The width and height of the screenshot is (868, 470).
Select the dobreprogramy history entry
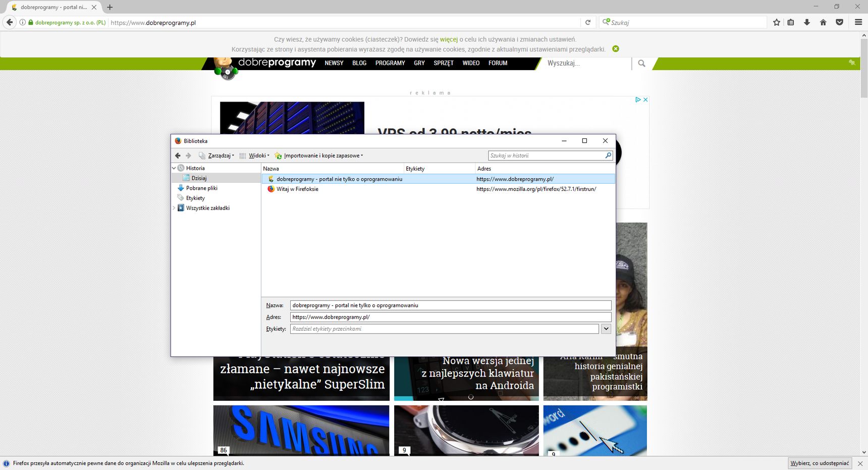click(438, 179)
